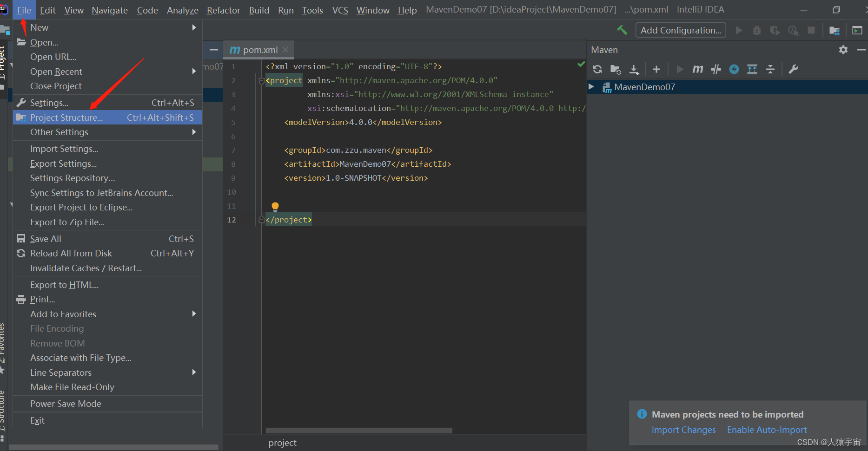Expand the Line Separators submenu
This screenshot has height=451, width=868.
(x=107, y=373)
